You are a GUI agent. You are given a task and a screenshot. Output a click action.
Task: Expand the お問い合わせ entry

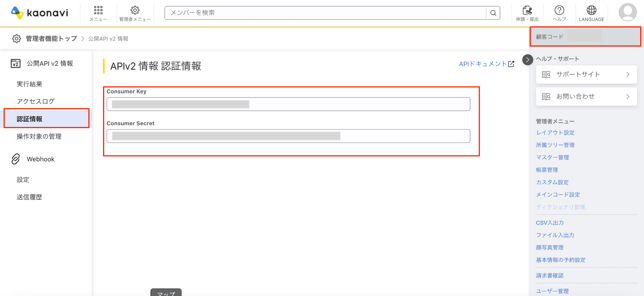586,97
